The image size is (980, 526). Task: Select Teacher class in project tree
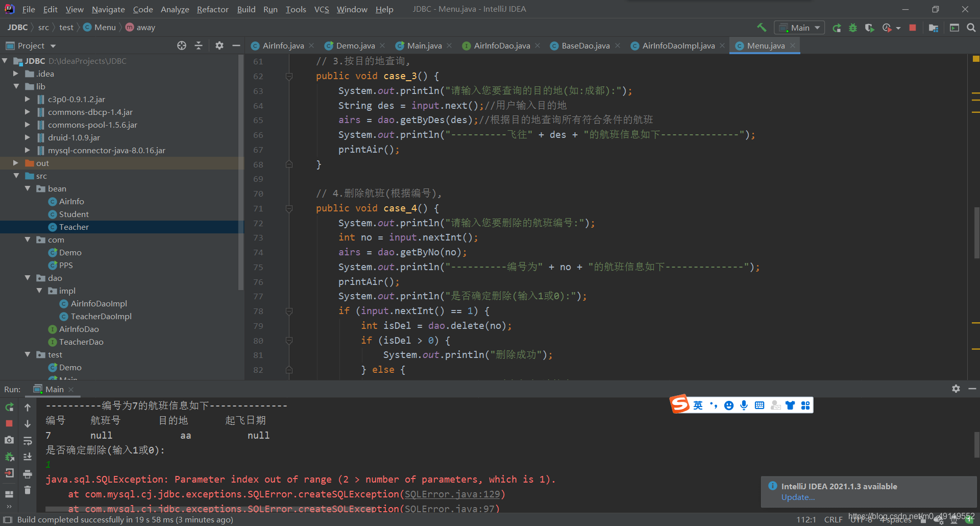(x=73, y=227)
